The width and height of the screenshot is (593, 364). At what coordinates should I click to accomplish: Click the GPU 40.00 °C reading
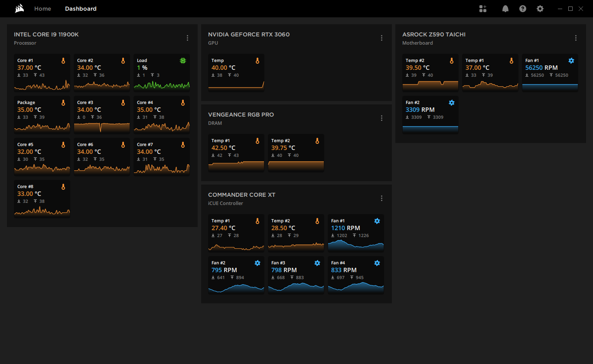point(224,68)
